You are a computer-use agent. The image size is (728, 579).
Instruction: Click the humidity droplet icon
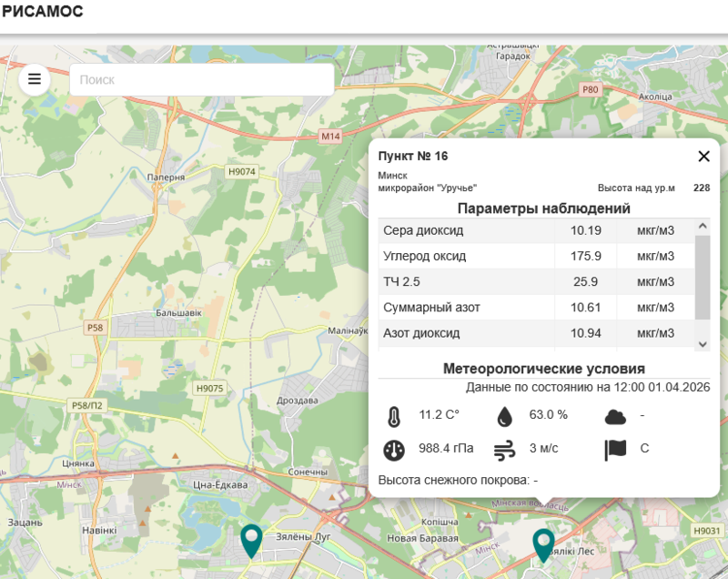pyautogui.click(x=504, y=417)
